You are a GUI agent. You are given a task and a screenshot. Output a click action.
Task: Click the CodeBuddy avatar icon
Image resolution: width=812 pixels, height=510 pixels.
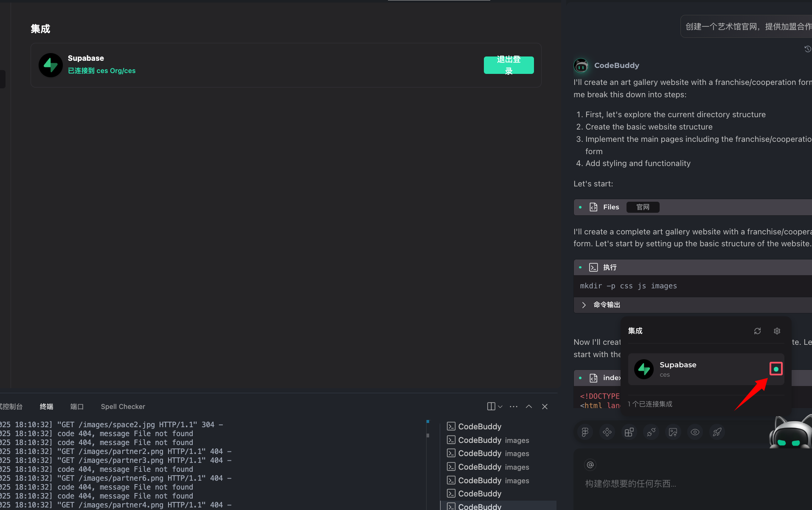tap(581, 65)
